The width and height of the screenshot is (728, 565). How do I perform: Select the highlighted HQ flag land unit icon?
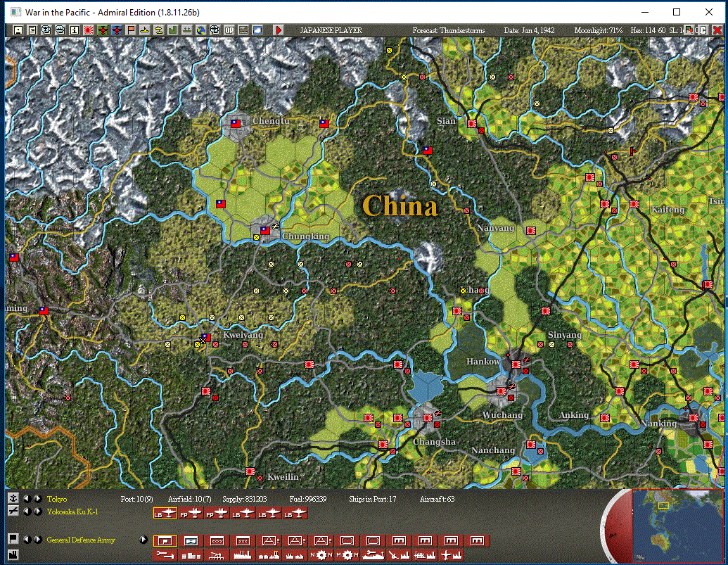pos(165,541)
